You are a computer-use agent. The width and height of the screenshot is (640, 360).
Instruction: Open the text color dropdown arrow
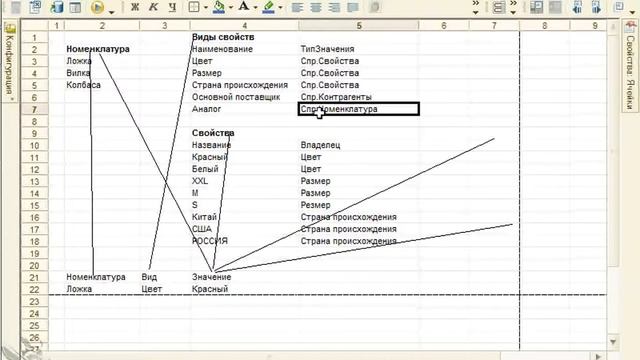(256, 8)
